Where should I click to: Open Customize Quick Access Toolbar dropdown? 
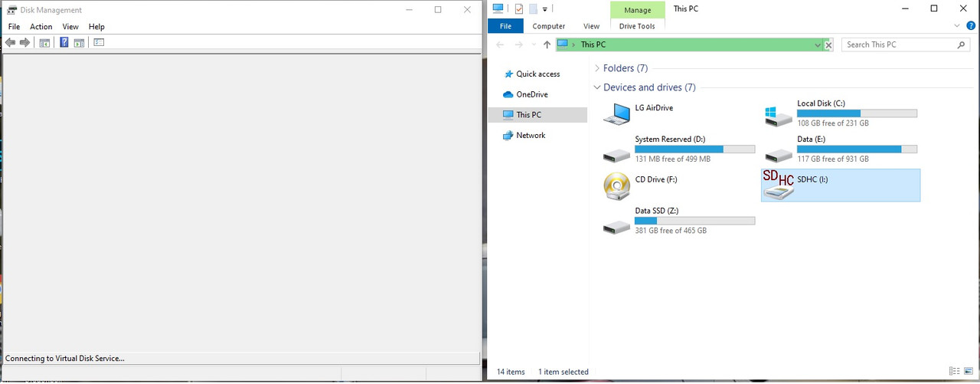(x=545, y=9)
